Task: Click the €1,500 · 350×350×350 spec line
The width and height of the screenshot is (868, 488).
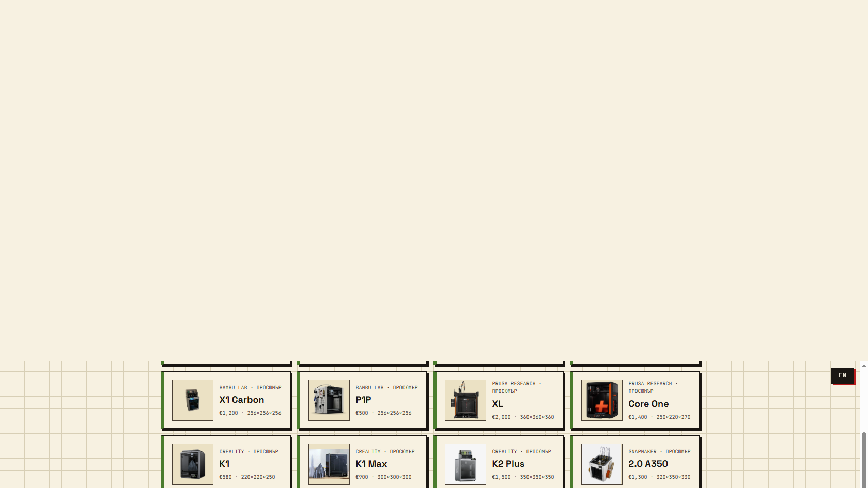Action: click(x=523, y=477)
